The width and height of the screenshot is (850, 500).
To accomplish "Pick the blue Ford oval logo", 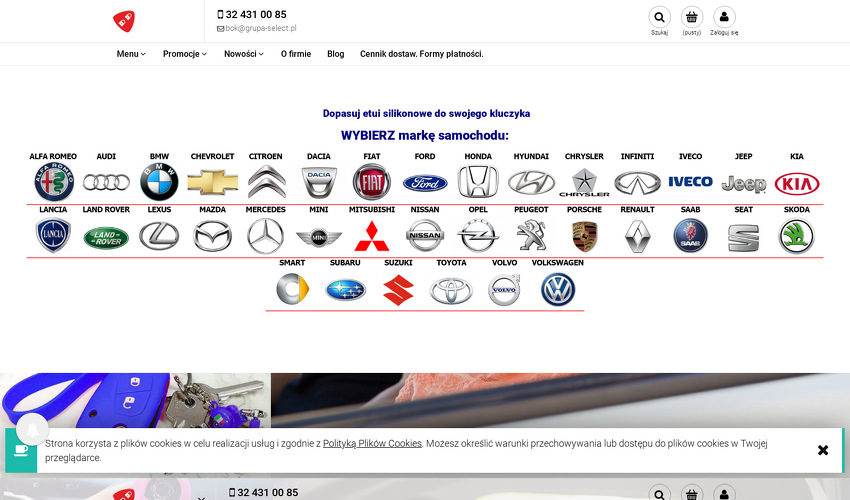I will 425,183.
